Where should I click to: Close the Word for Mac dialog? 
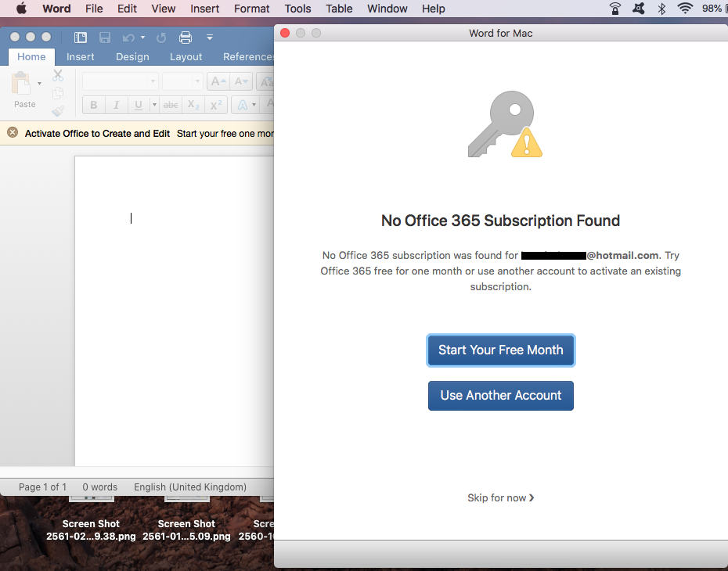285,33
